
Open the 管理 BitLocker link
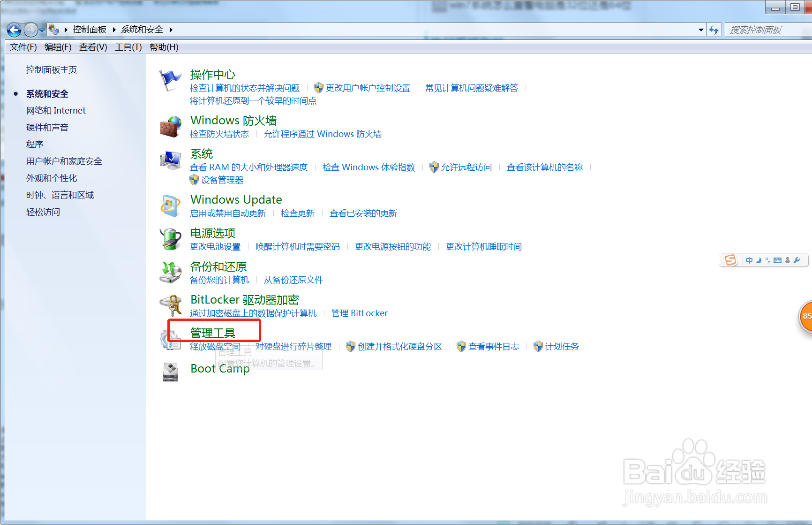(x=360, y=313)
